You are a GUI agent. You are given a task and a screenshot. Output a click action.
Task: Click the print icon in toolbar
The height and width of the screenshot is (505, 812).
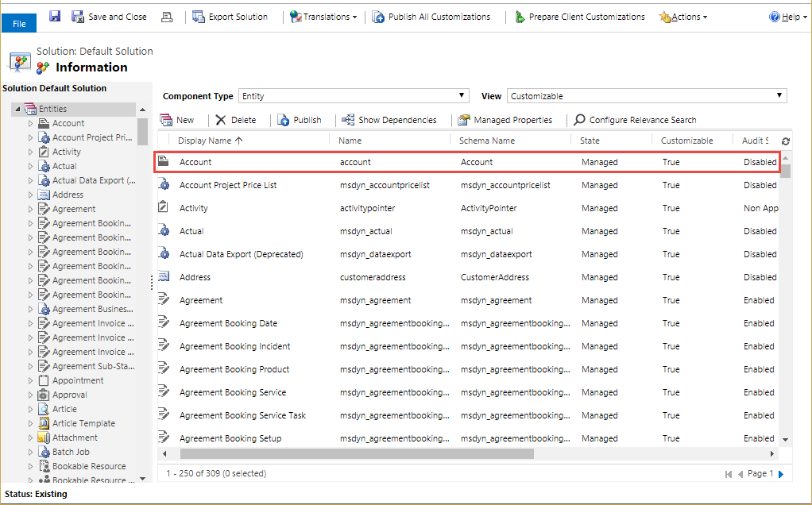pos(166,17)
